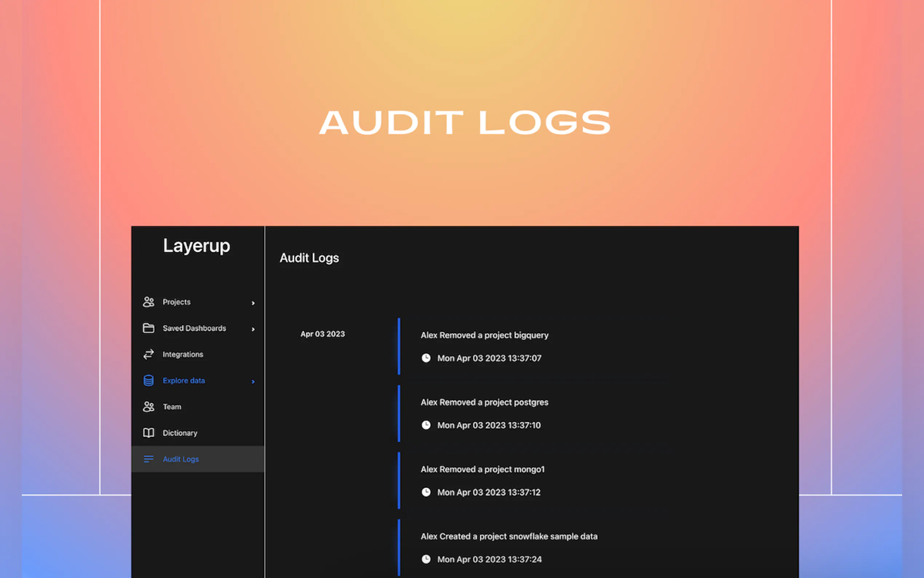Expand the Projects submenu chevron

click(253, 303)
